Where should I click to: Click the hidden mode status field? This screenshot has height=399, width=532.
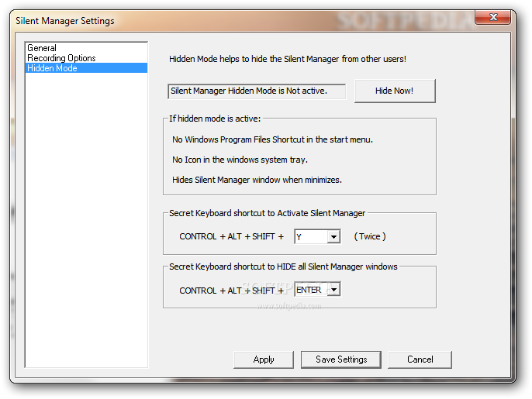tap(257, 91)
